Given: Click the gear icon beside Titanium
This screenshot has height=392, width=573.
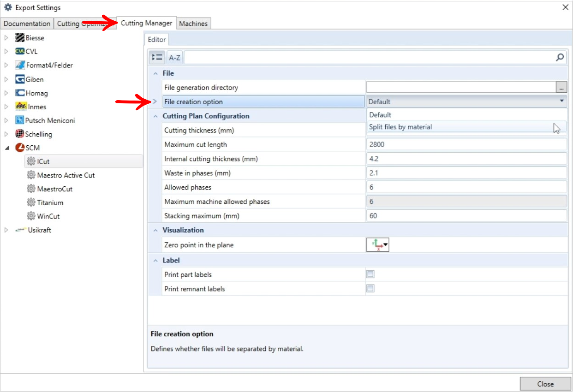Looking at the screenshot, I should coord(31,202).
